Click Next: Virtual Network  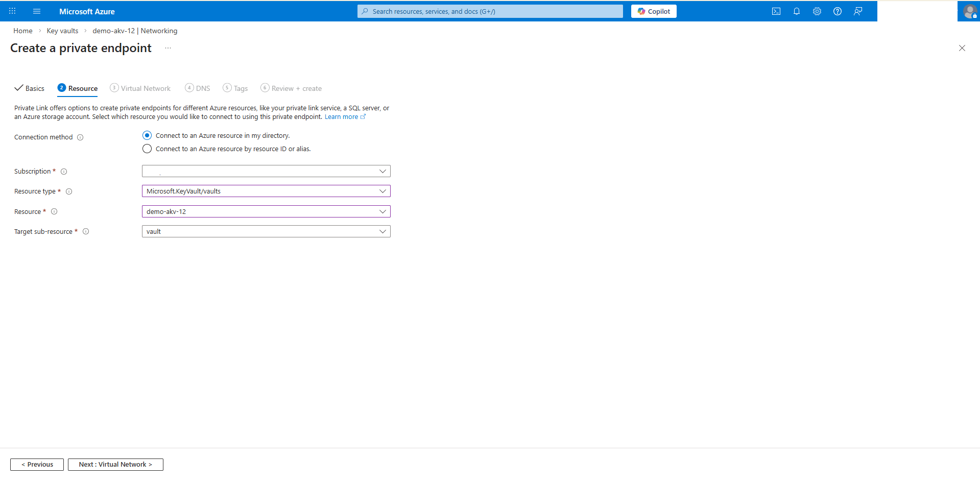point(115,464)
